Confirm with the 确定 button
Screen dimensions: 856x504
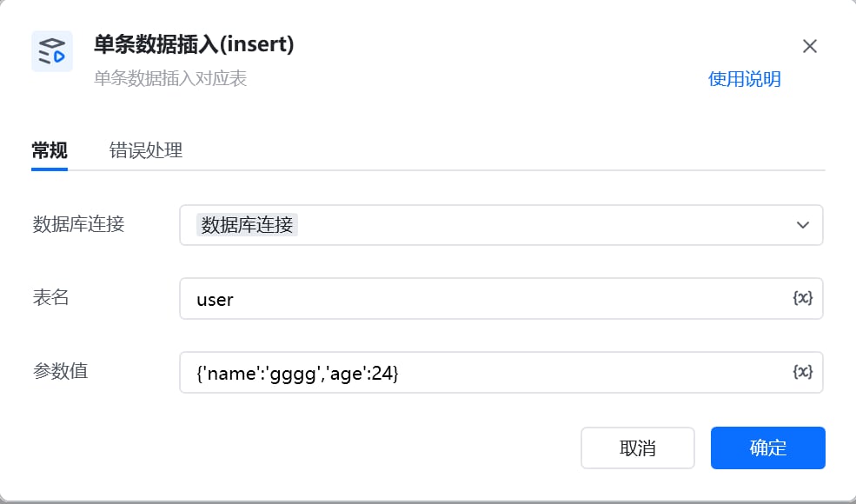point(767,448)
